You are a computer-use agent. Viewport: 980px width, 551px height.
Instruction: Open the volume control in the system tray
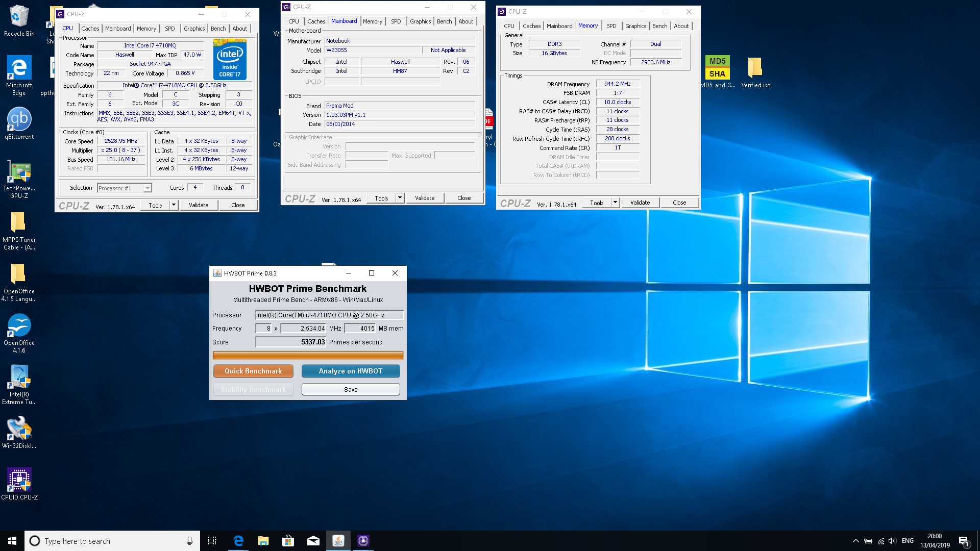click(x=892, y=541)
